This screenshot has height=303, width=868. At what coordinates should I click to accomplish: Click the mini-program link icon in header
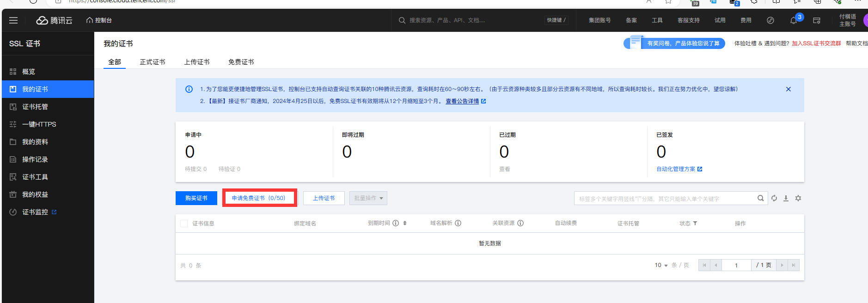pos(770,20)
